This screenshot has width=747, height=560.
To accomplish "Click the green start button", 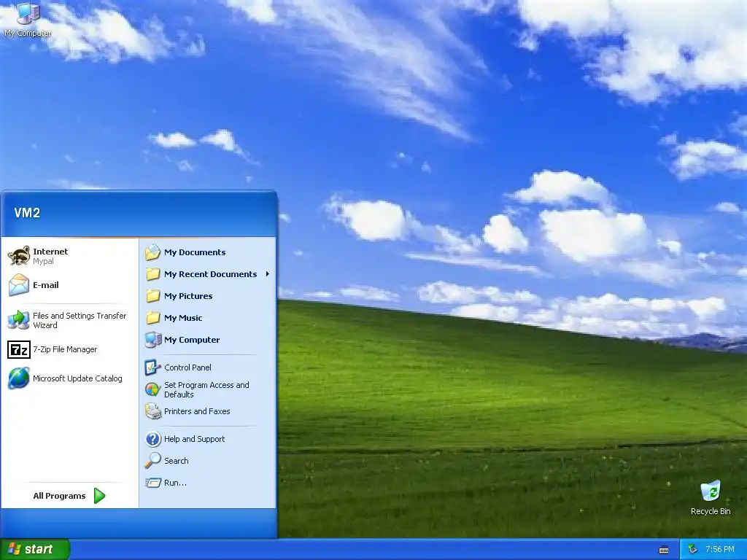I will (x=34, y=549).
